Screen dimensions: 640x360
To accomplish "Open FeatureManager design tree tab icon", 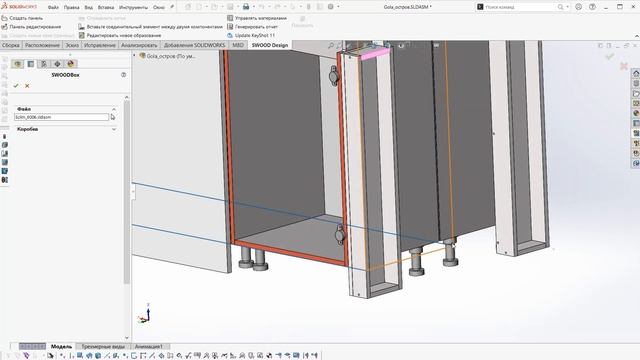I will [17, 64].
